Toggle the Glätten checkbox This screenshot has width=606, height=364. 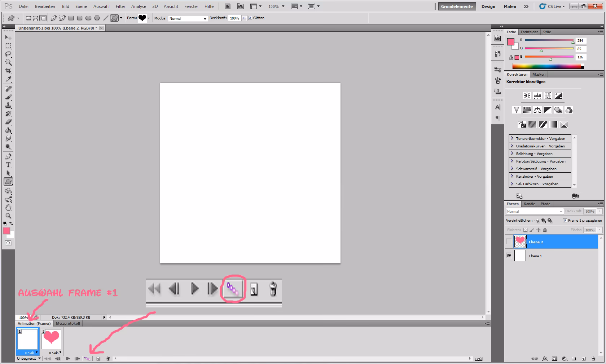click(x=250, y=18)
